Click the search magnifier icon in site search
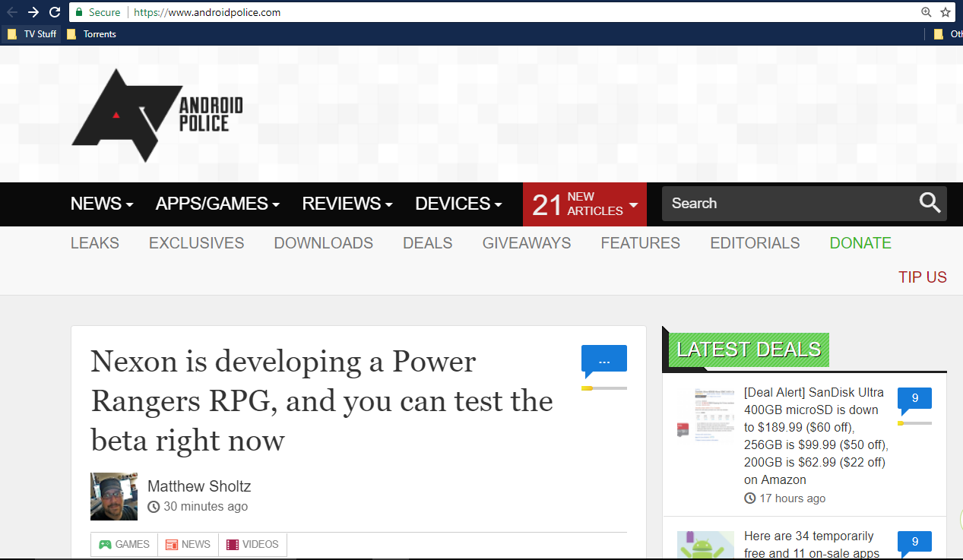Image resolution: width=963 pixels, height=560 pixels. click(x=930, y=203)
